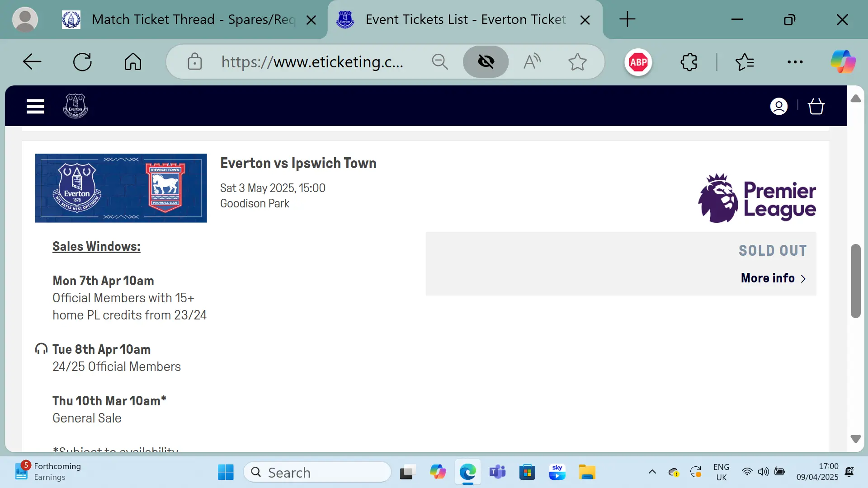Add page to favorites with star icon

click(x=577, y=62)
